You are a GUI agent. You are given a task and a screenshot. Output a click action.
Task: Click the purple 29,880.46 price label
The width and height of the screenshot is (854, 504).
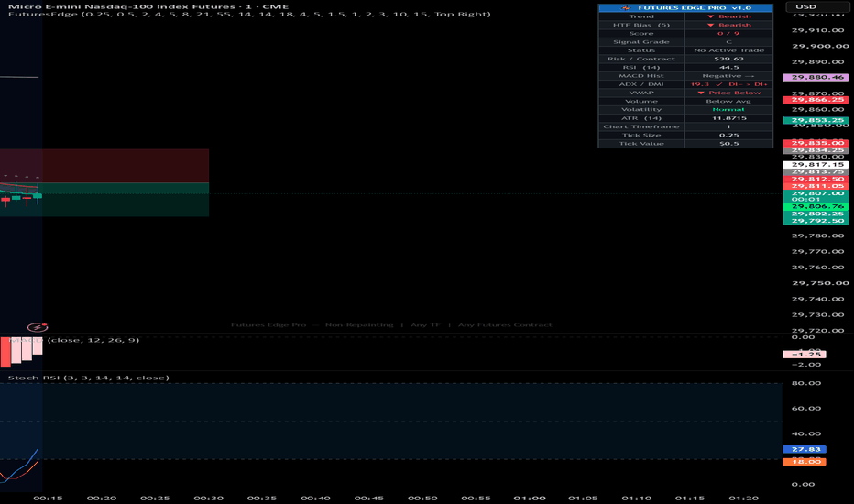(x=816, y=77)
